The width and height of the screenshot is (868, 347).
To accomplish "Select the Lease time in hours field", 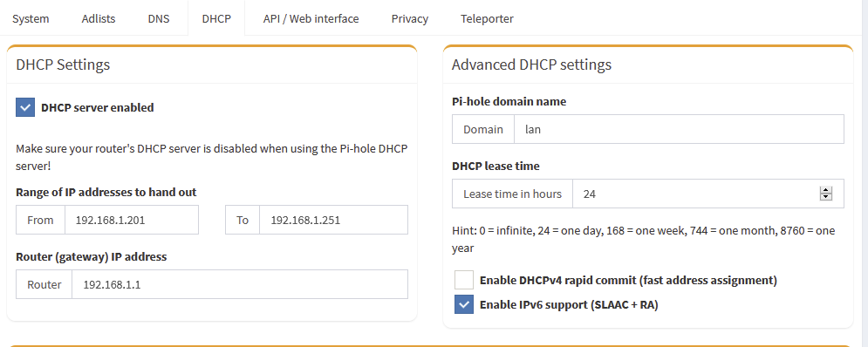I will 708,194.
